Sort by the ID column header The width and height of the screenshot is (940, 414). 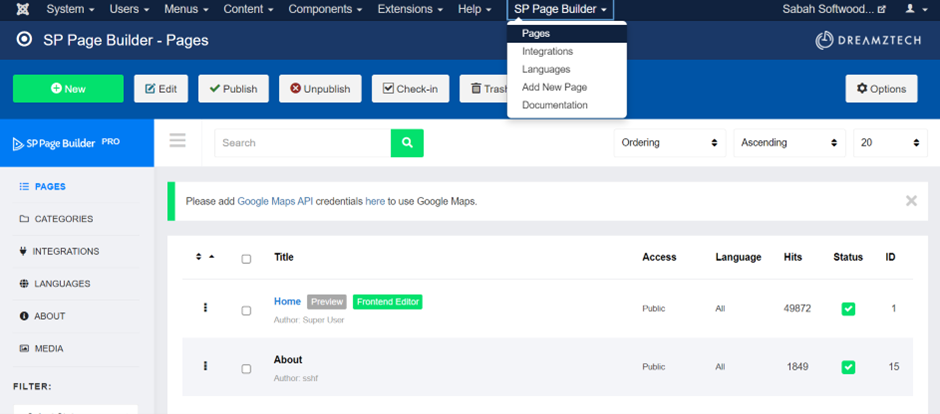click(x=890, y=257)
